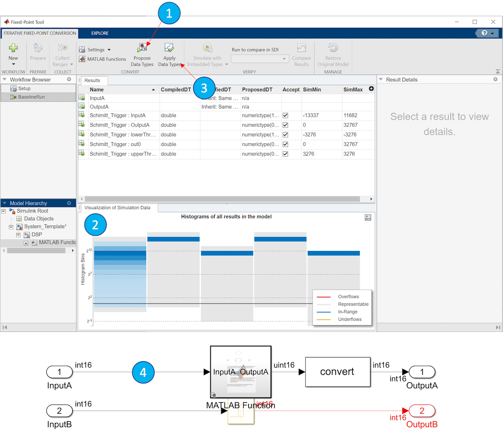
Task: Toggle Accept checkbox for Schmitt_Trigger : upperThr row
Action: click(x=286, y=154)
